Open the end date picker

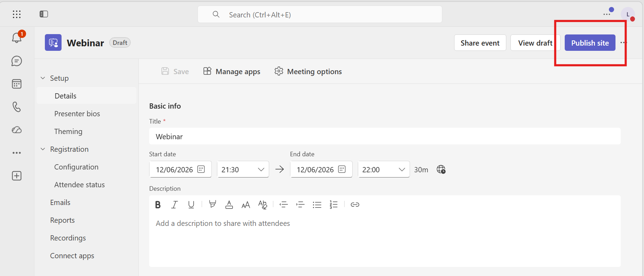point(342,169)
